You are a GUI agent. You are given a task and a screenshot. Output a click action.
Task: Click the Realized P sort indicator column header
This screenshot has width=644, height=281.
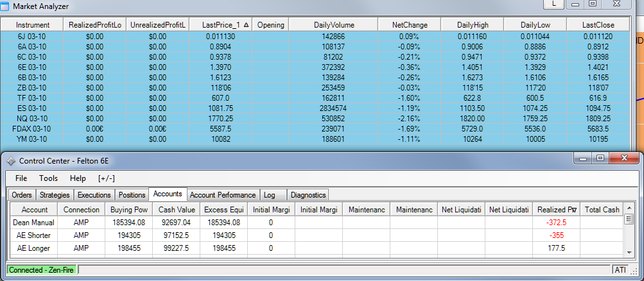pyautogui.click(x=556, y=210)
